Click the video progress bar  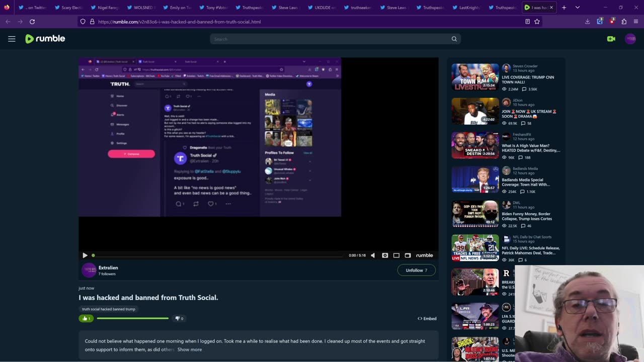click(x=218, y=255)
